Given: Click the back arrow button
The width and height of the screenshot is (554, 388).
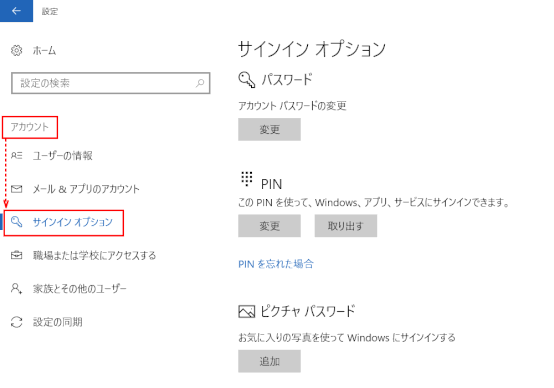Looking at the screenshot, I should 16,11.
